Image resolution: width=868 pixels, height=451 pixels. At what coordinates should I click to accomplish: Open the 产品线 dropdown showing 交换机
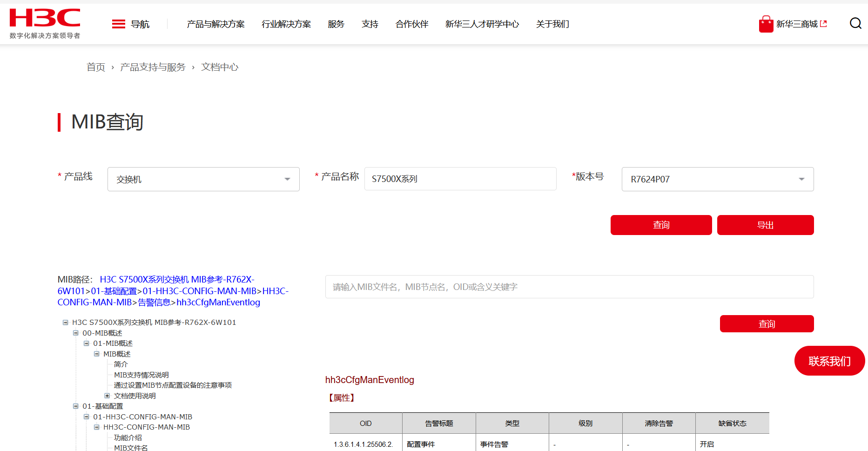pyautogui.click(x=203, y=179)
